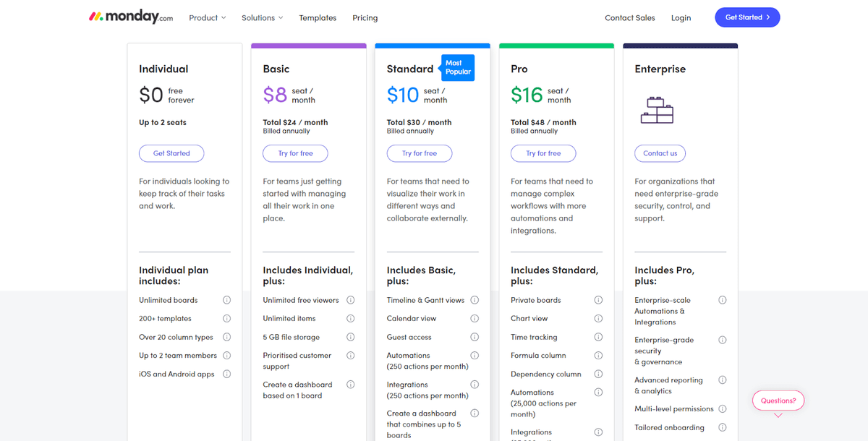Click the Login link
Image resolution: width=868 pixels, height=441 pixels.
[x=681, y=17]
